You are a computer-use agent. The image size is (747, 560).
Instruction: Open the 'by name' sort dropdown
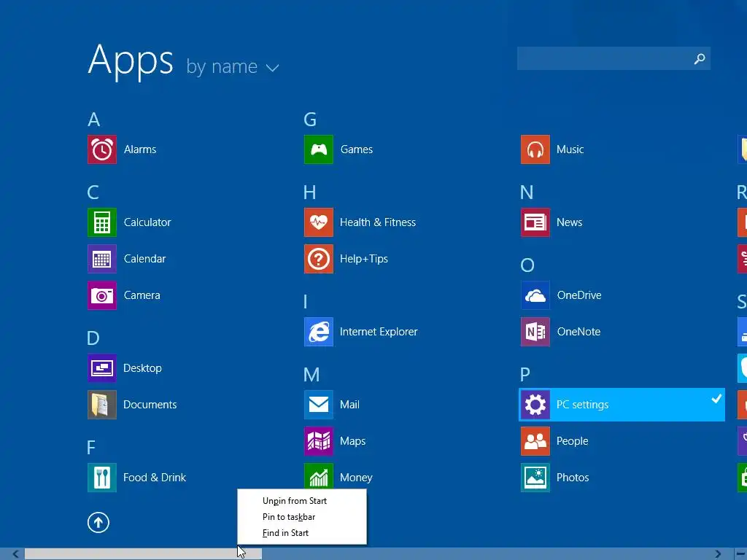point(233,66)
